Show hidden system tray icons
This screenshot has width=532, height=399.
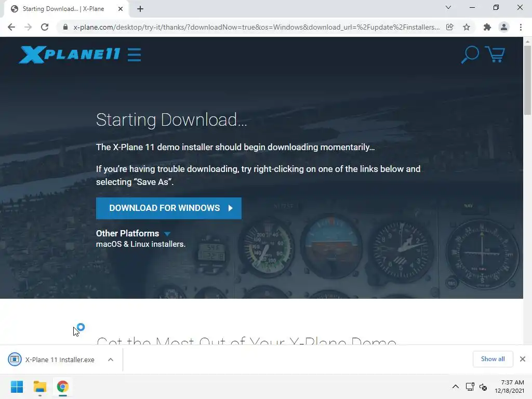tap(456, 387)
